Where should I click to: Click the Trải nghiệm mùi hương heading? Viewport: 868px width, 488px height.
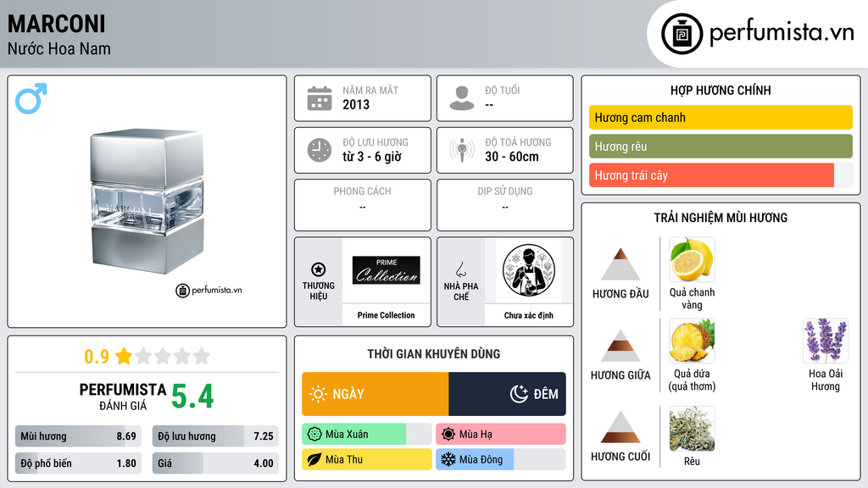coord(721,218)
